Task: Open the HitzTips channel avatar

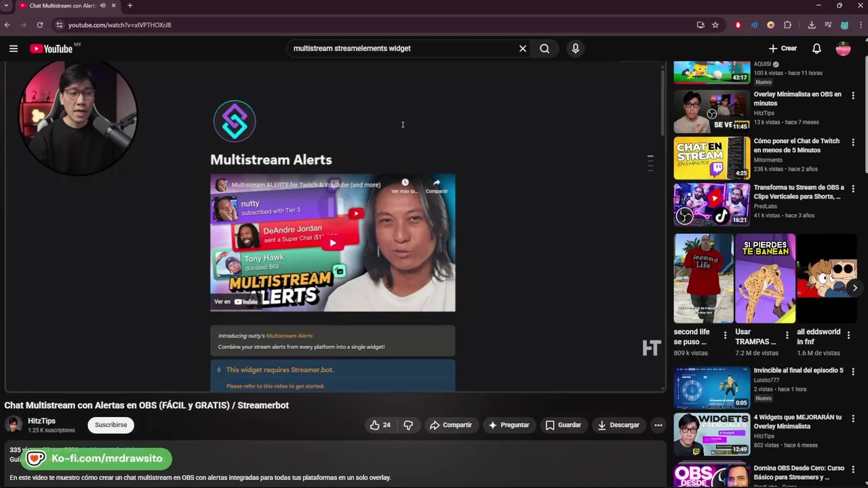Action: pos(14,424)
